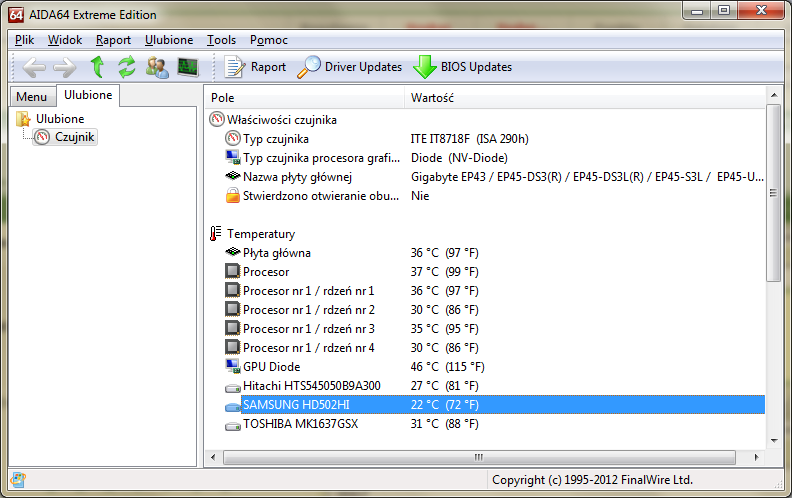
Task: Click CPU icon for rdzeń nr 1
Action: (x=232, y=290)
